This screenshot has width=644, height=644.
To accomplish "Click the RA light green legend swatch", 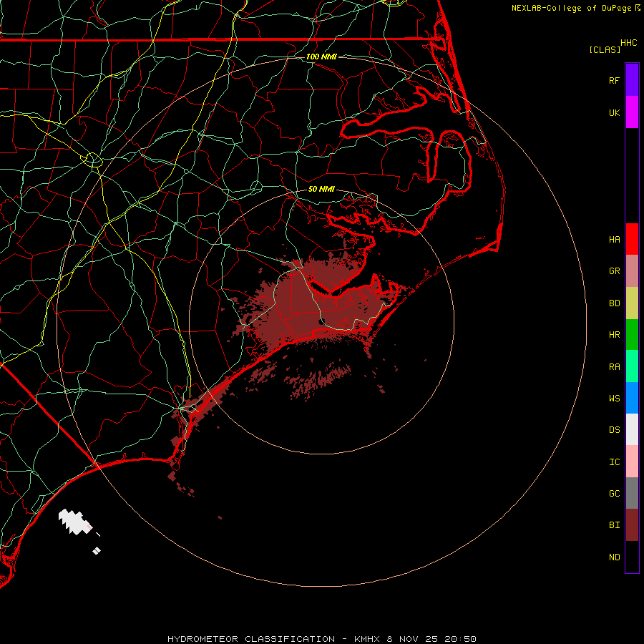I will pyautogui.click(x=632, y=366).
